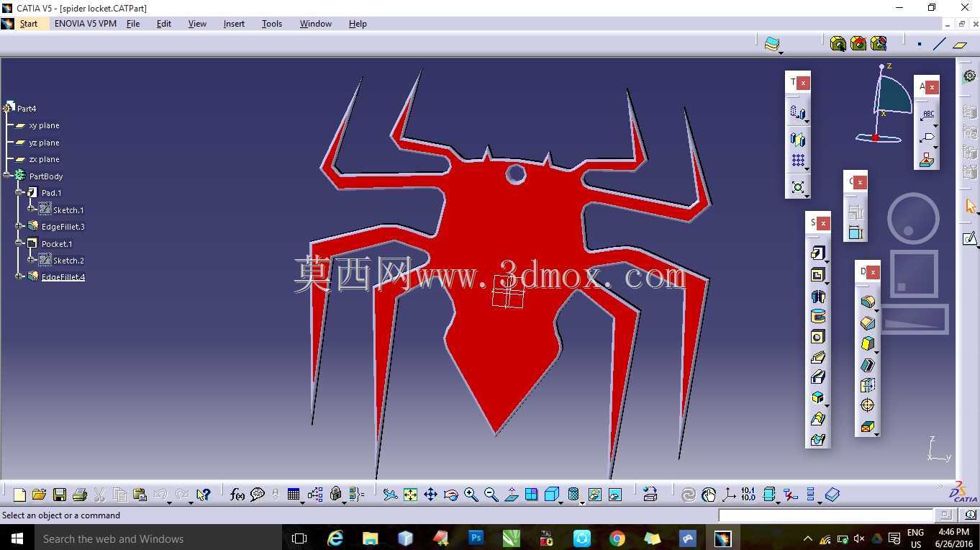Click the Save file icon

[x=60, y=495]
